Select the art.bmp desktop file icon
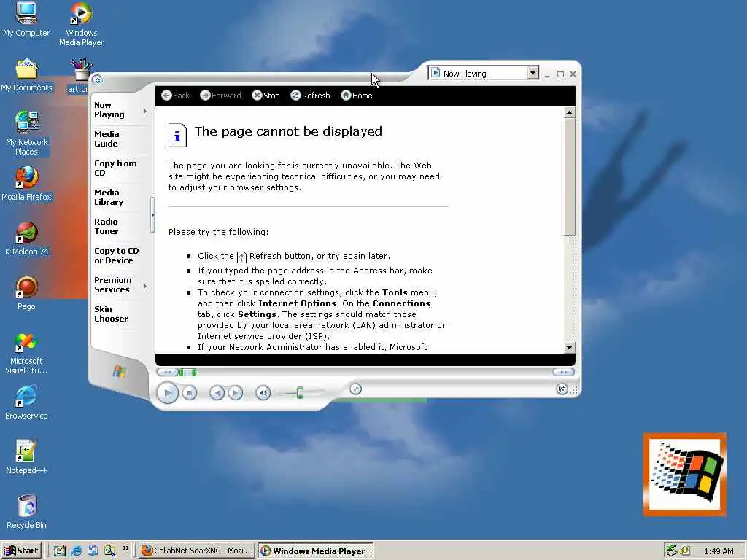747x560 pixels. point(80,76)
